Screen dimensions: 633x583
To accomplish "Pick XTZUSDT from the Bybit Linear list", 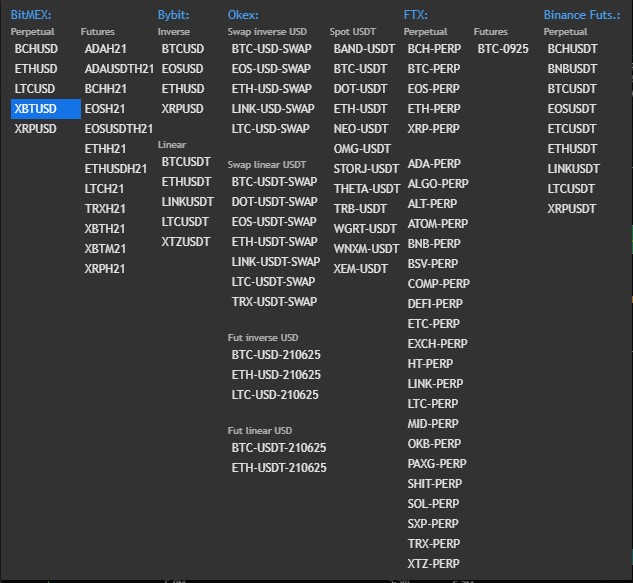I will pyautogui.click(x=186, y=242).
